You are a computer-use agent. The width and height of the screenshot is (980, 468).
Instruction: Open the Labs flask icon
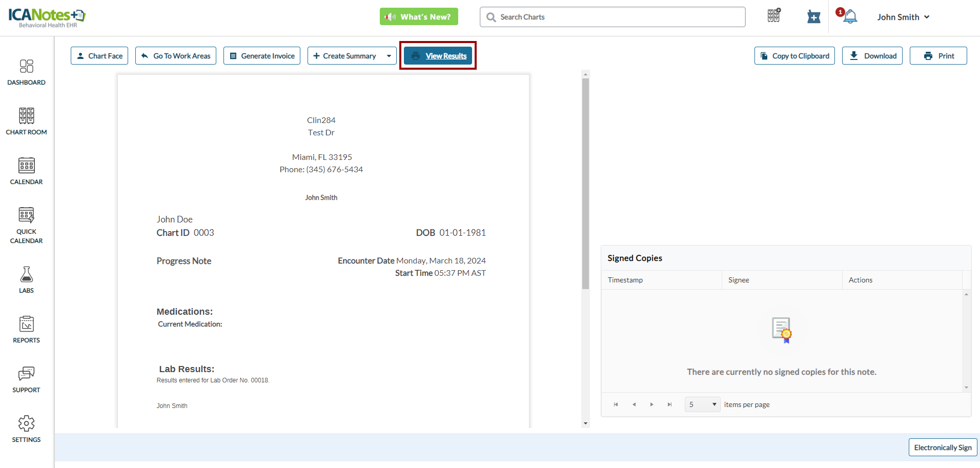(x=26, y=280)
